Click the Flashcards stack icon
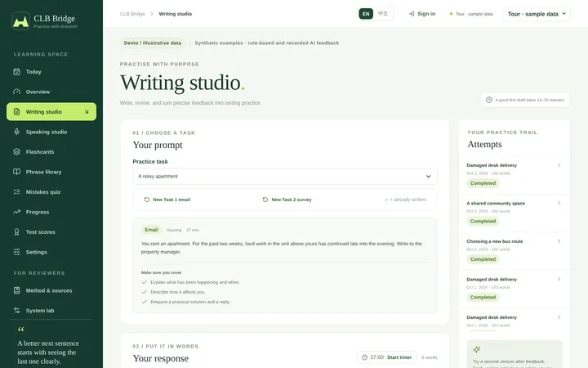 (x=16, y=152)
